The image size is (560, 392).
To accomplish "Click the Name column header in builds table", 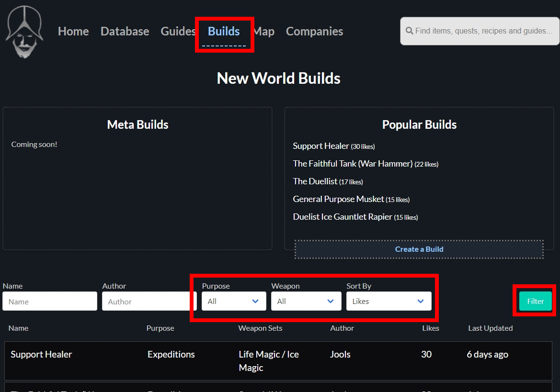I will (x=18, y=328).
